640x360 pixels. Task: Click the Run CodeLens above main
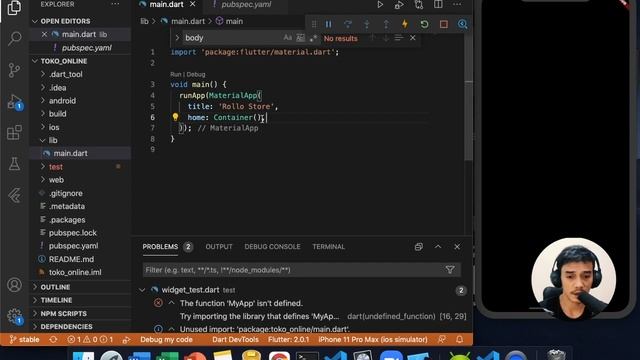click(176, 74)
